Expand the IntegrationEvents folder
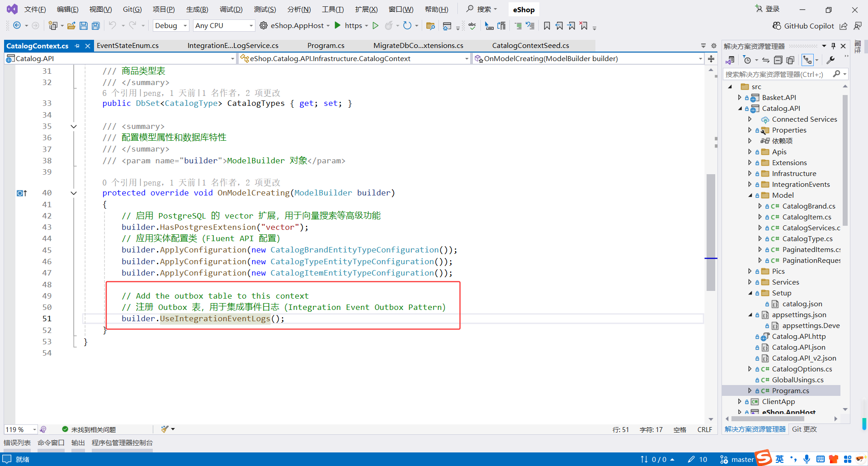 [750, 184]
